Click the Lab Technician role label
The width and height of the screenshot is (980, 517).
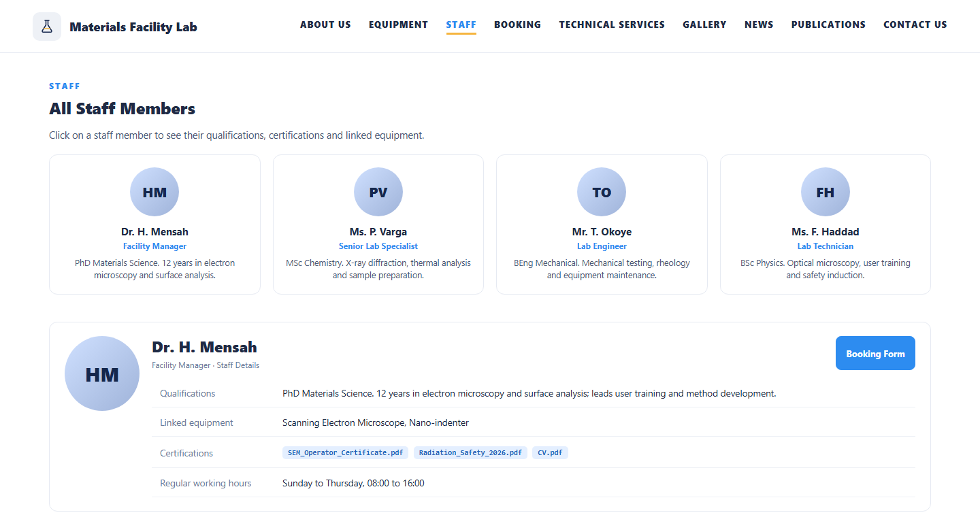coord(826,246)
